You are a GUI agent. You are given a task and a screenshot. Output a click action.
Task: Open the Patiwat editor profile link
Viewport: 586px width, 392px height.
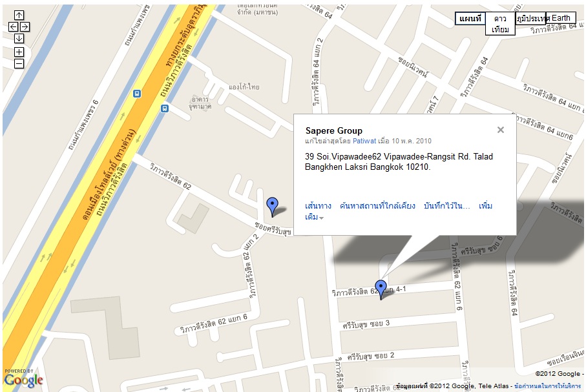[364, 141]
